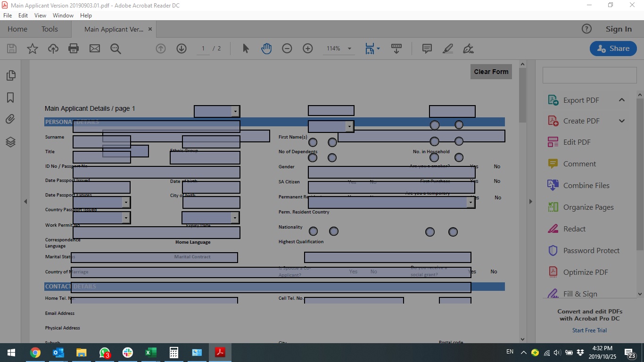This screenshot has width=644, height=362.
Task: Open the Attachments paperclip panel
Action: [10, 119]
